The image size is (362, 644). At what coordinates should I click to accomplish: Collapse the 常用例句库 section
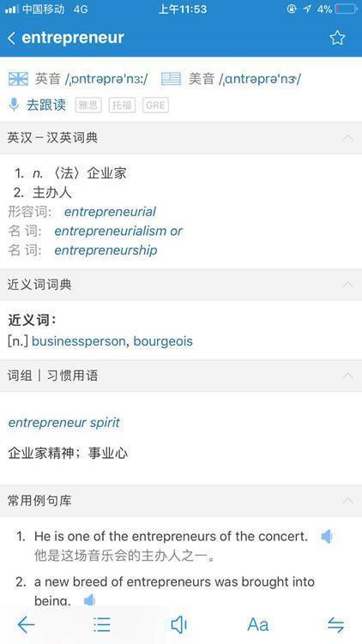(x=348, y=501)
